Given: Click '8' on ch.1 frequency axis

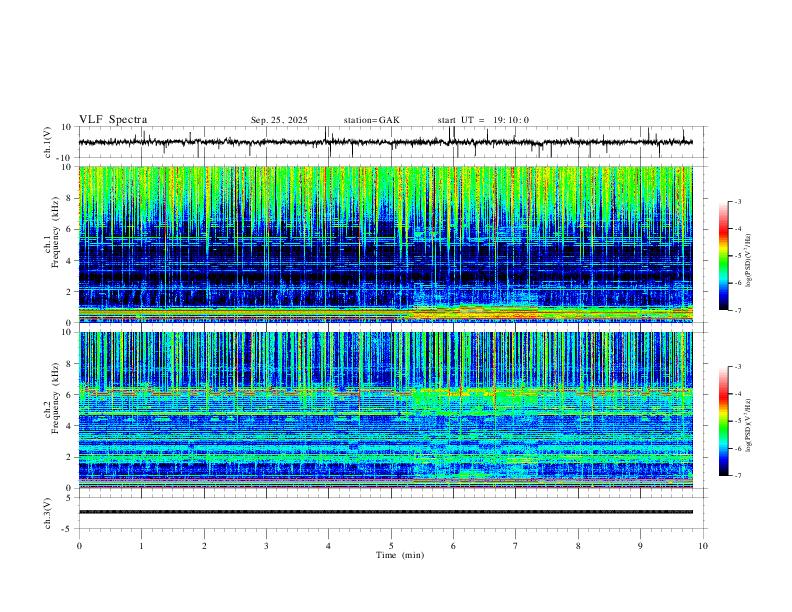Looking at the screenshot, I should pyautogui.click(x=69, y=198).
